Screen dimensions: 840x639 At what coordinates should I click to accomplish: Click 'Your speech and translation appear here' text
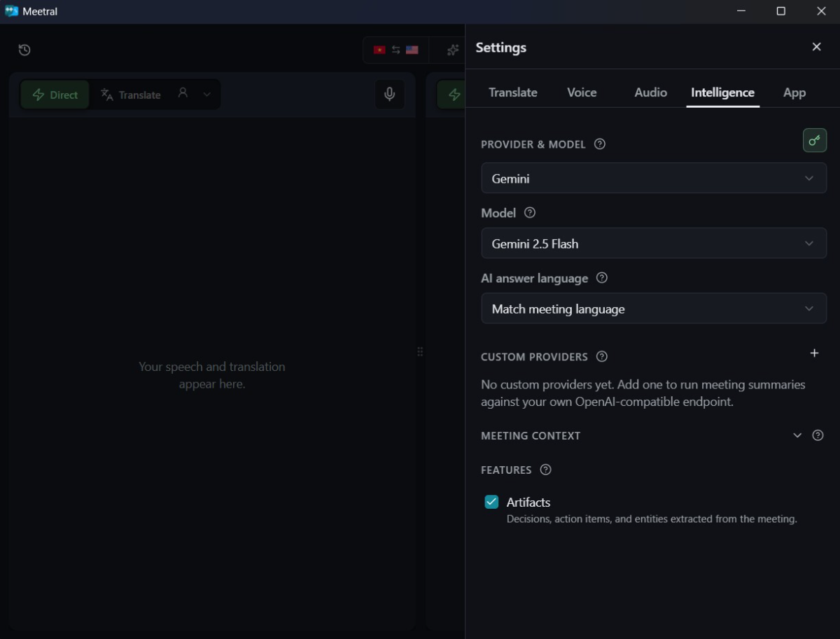(x=212, y=375)
